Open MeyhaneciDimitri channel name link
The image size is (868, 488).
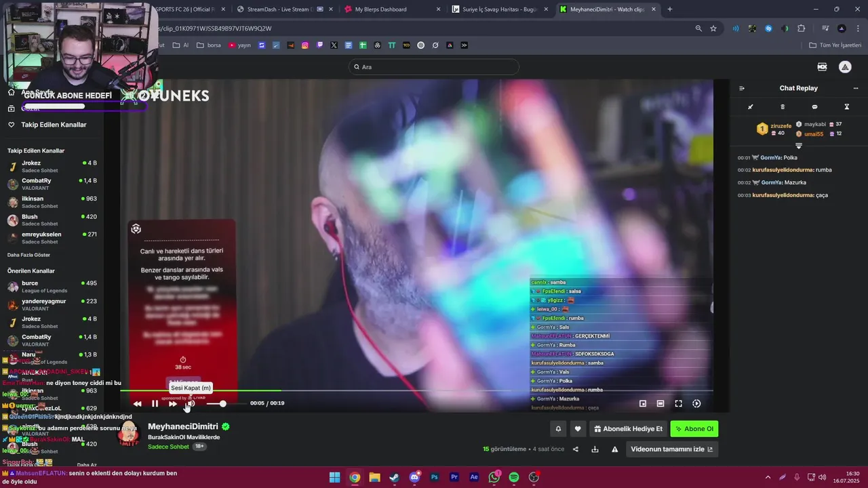click(x=183, y=427)
